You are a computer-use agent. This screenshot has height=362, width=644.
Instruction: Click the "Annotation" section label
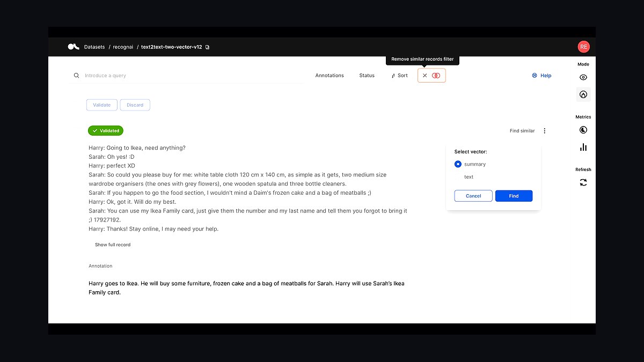[x=100, y=266]
